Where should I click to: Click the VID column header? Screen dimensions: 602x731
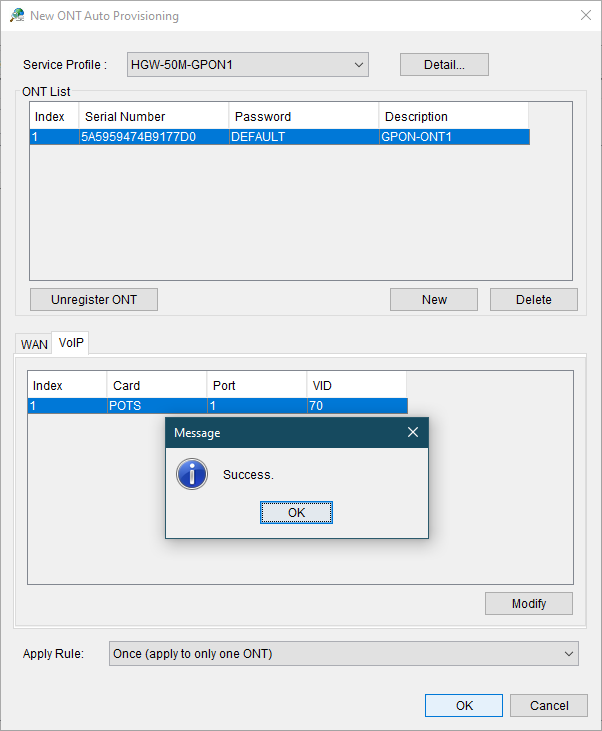[356, 385]
